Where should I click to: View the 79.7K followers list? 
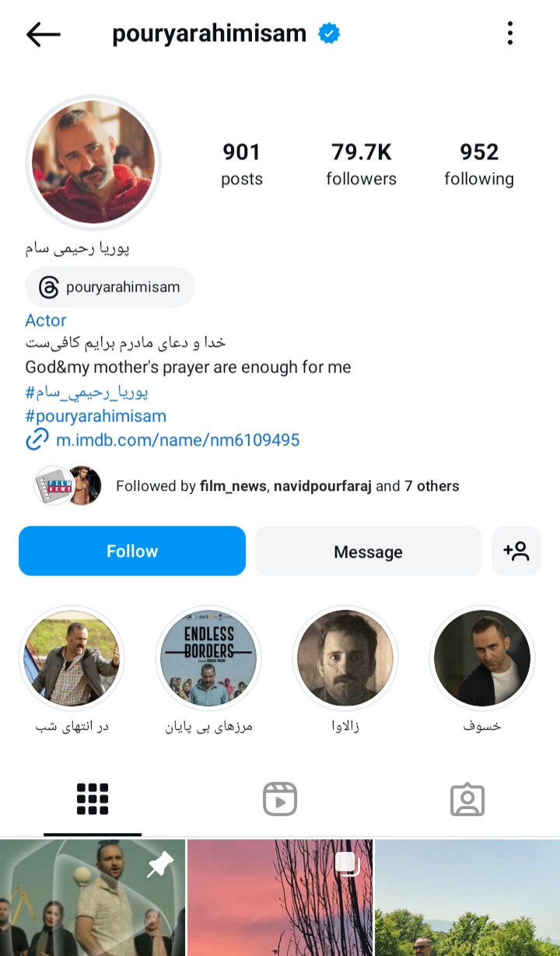click(361, 164)
